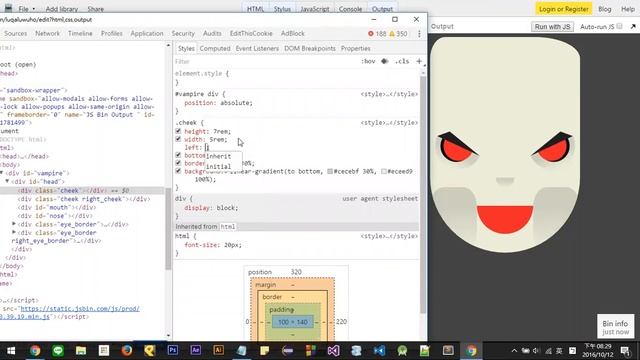Switch to the Computed tab
Screen dimensions: 640x360
(x=215, y=48)
